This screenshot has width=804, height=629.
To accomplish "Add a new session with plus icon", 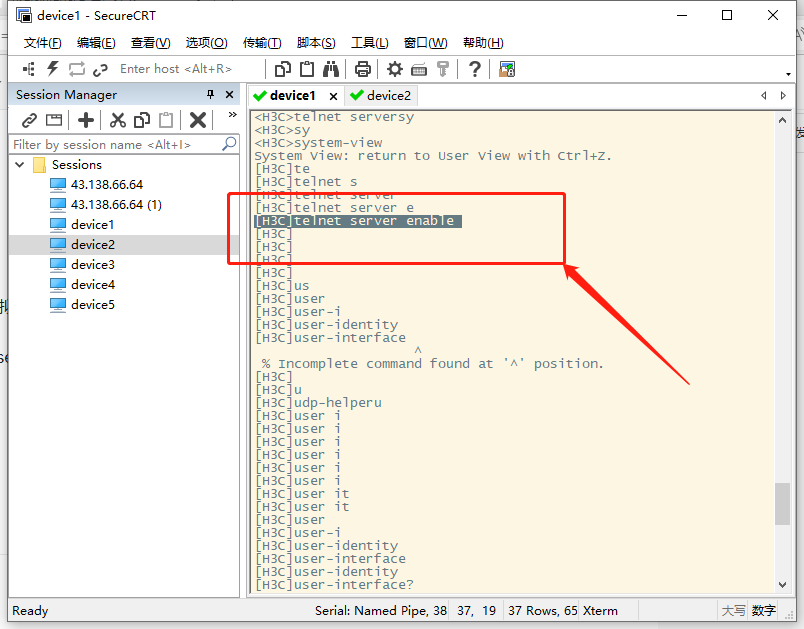I will 86,120.
